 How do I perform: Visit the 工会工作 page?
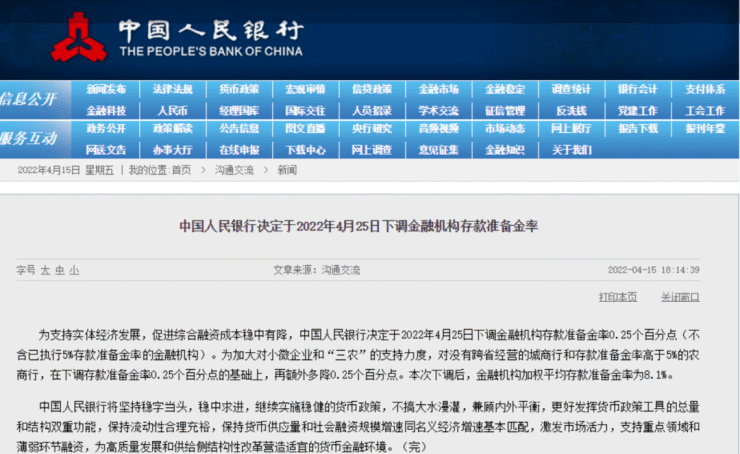coord(705,111)
